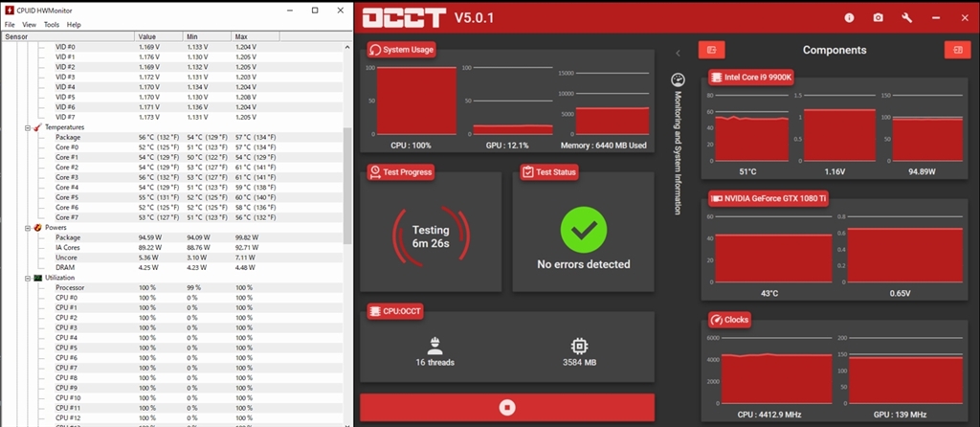Screen dimensions: 980x427
Task: Click the GPU : 12.1% usage graph
Action: [x=513, y=101]
